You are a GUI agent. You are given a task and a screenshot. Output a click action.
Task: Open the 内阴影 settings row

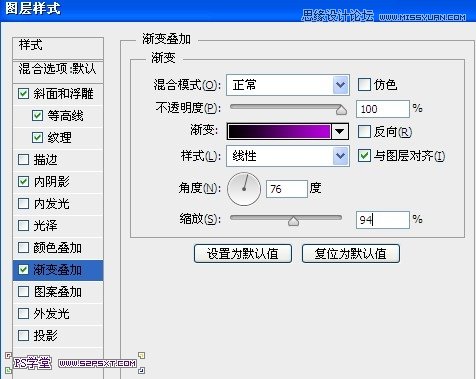[58, 182]
